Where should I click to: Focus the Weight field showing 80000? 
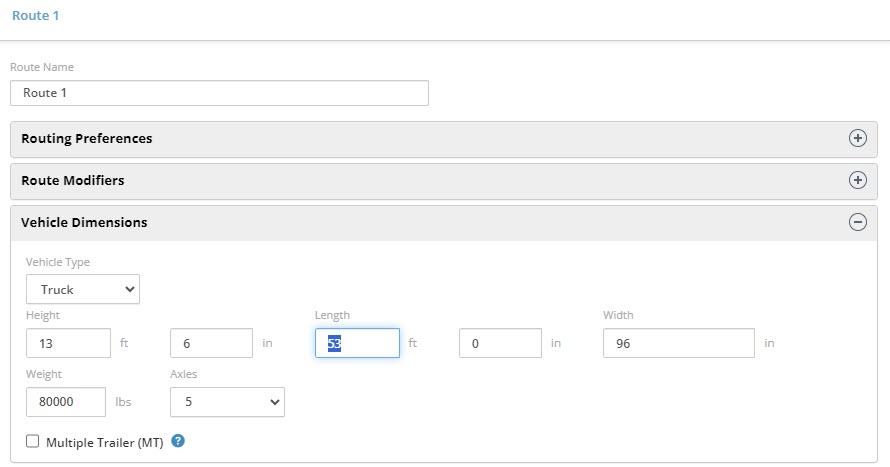(x=65, y=402)
